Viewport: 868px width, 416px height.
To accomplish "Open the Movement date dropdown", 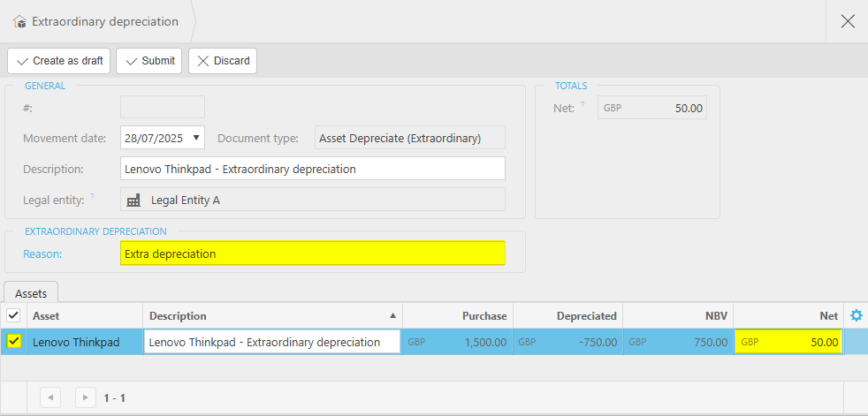I will (x=195, y=138).
